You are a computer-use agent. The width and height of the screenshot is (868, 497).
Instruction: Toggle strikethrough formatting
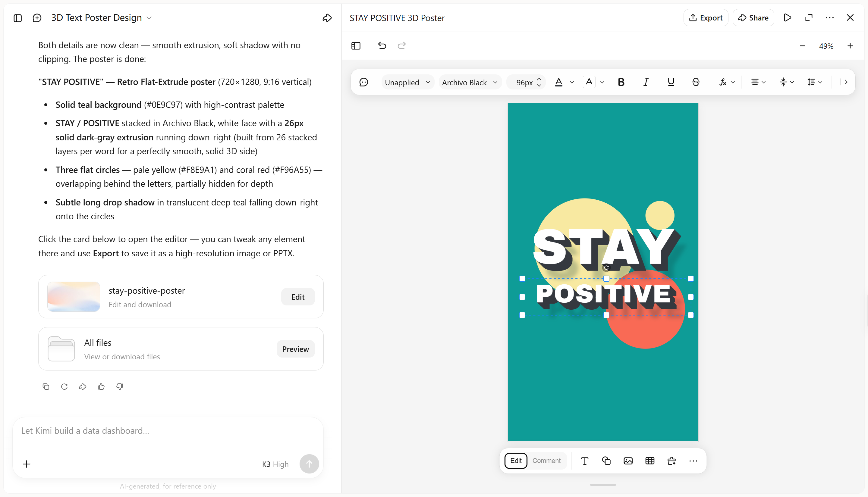coord(696,82)
